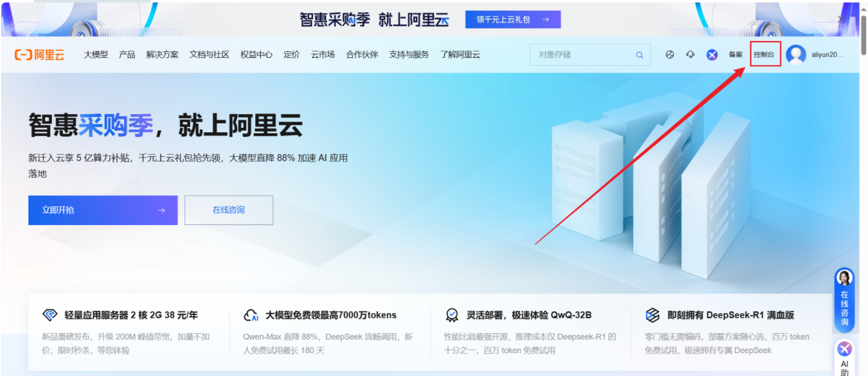Open the 云市场 menu item

point(323,54)
